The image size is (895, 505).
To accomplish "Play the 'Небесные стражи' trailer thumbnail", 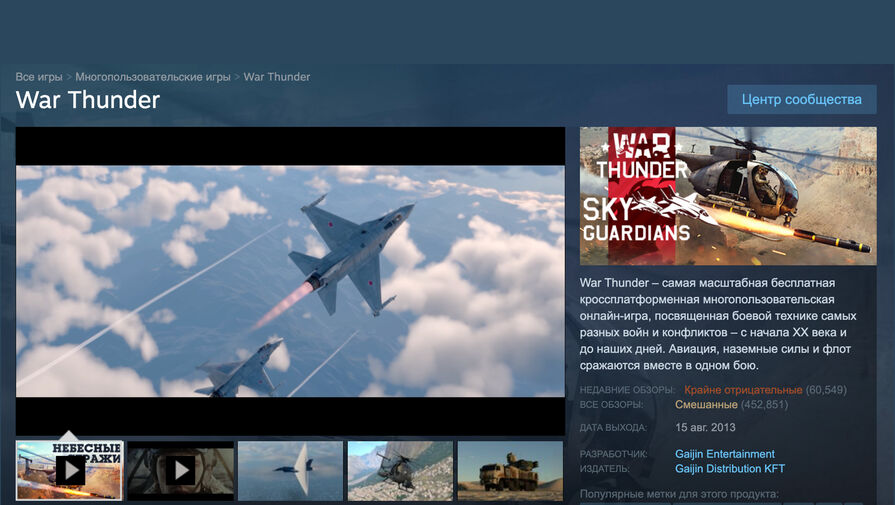I will (x=70, y=470).
